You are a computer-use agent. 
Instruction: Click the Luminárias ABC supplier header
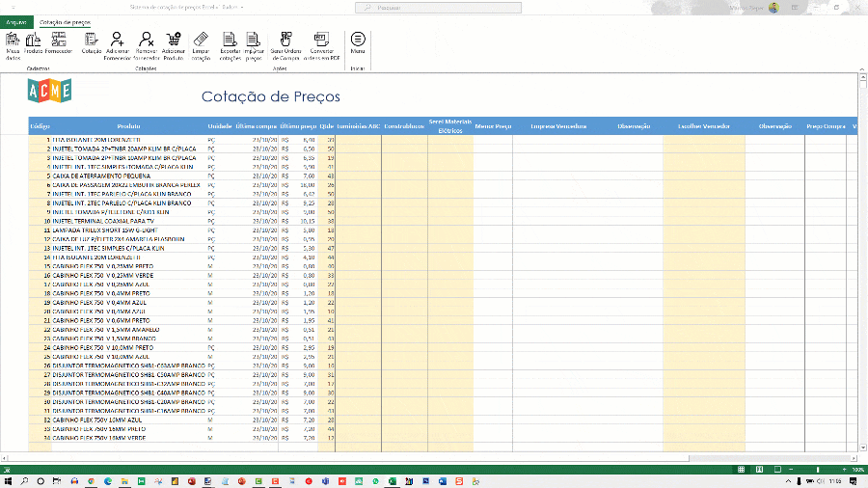point(358,126)
